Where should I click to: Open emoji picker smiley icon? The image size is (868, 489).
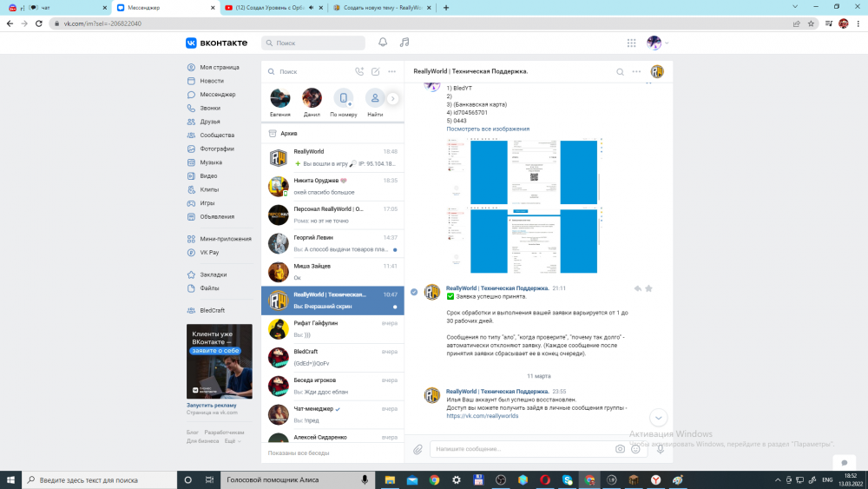click(635, 449)
